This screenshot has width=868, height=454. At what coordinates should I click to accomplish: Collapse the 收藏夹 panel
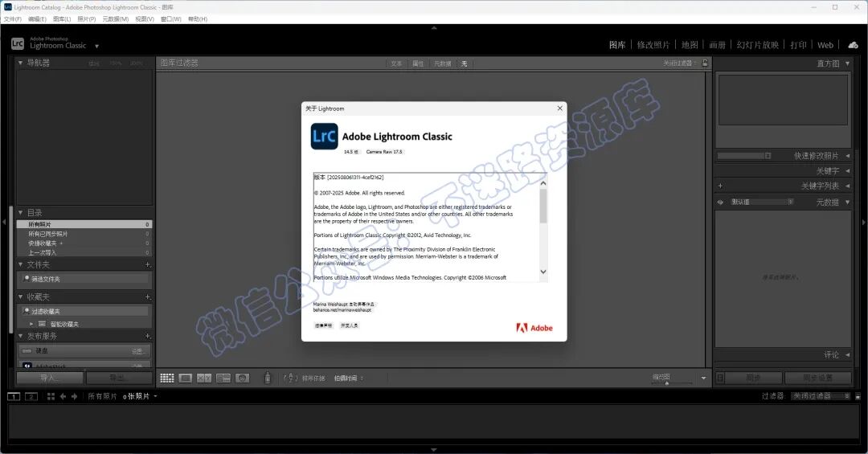tap(20, 297)
